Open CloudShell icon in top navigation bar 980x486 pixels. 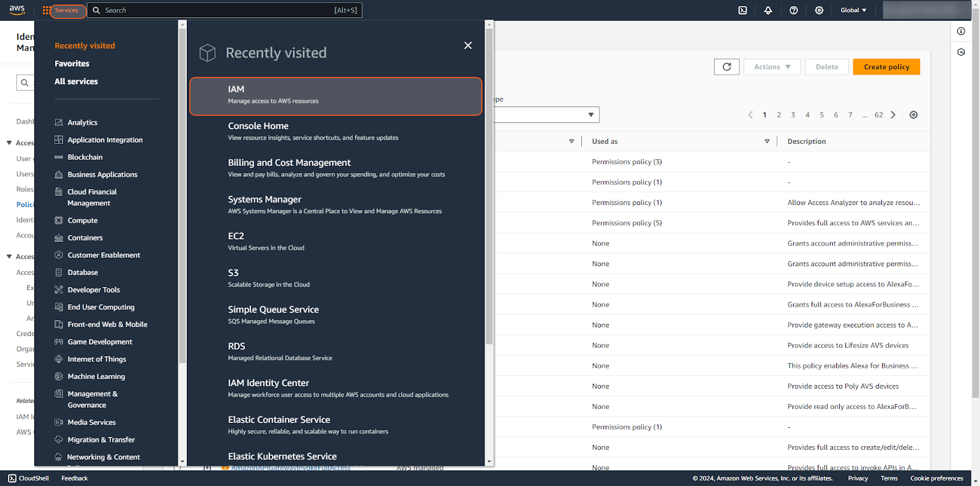(742, 10)
